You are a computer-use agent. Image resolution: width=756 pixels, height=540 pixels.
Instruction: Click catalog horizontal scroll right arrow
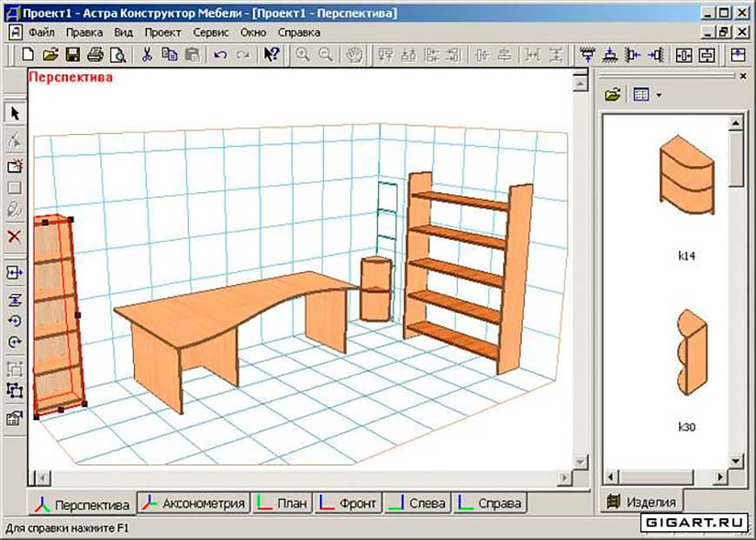click(x=720, y=477)
